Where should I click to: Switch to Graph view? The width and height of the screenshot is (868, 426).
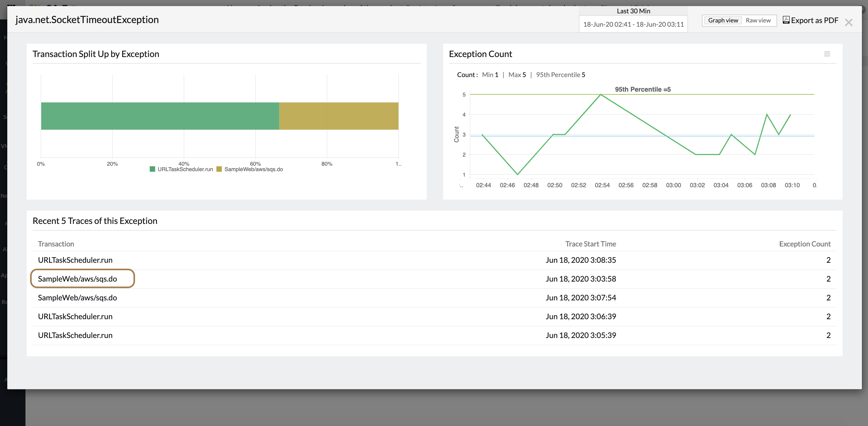[723, 20]
